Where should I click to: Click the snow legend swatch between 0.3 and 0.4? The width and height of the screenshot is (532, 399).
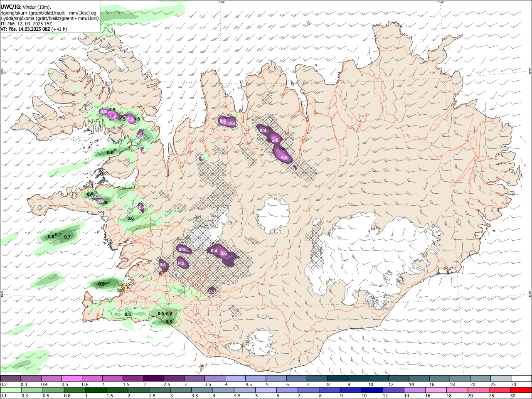pyautogui.click(x=31, y=378)
